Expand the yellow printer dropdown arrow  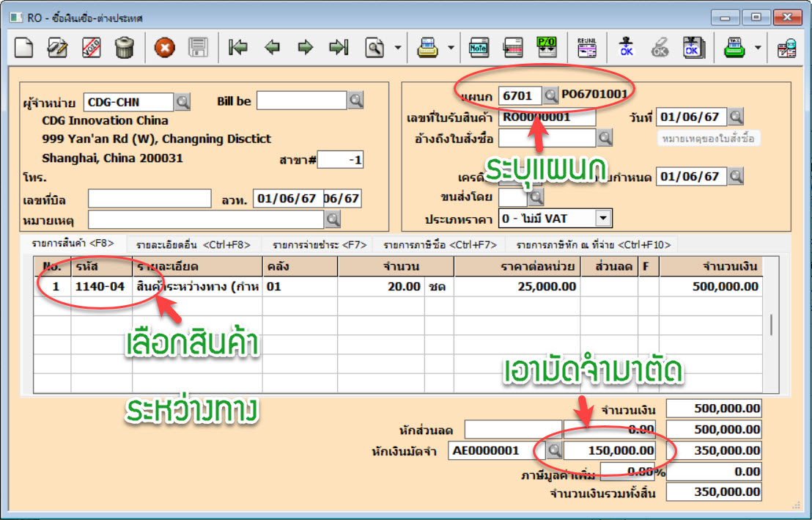click(x=451, y=48)
